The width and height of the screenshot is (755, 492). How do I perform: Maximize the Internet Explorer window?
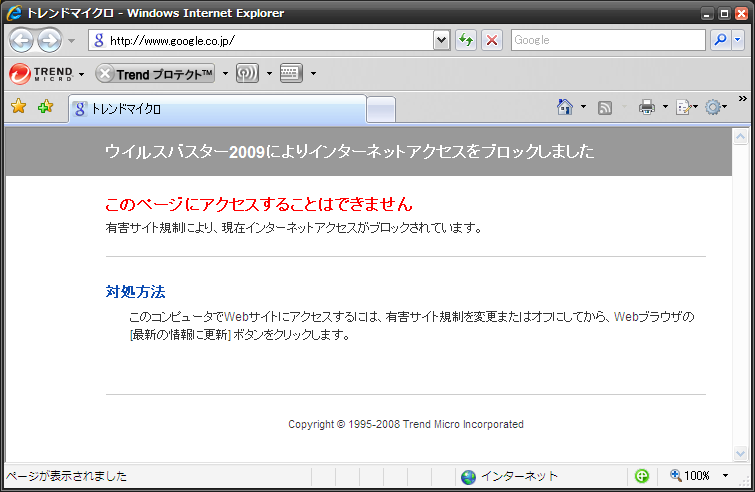point(724,13)
